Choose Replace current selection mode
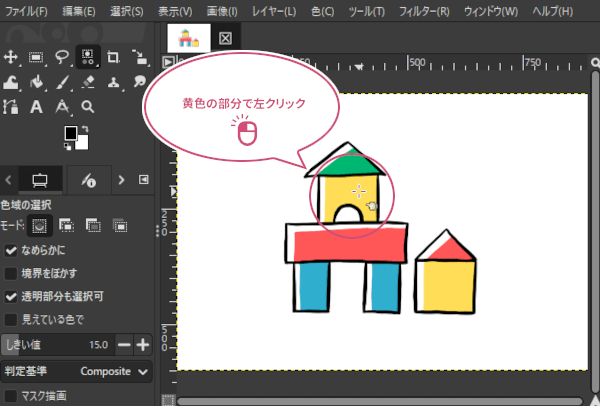 pos(39,226)
